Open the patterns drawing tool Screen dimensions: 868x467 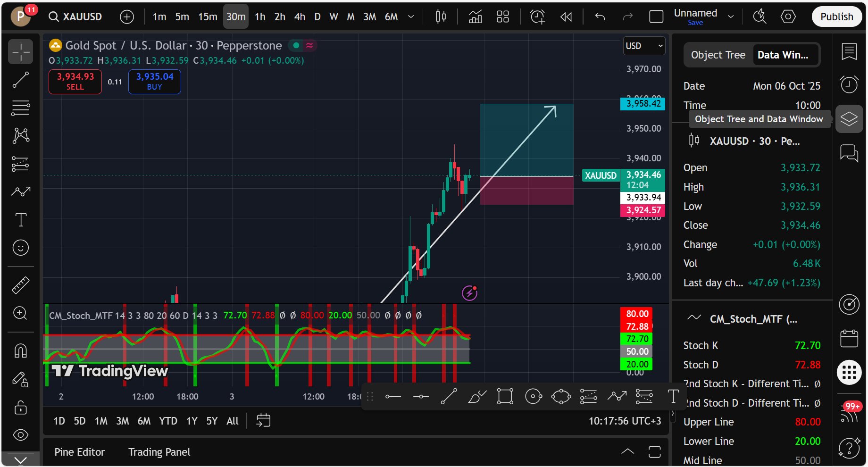click(x=20, y=136)
